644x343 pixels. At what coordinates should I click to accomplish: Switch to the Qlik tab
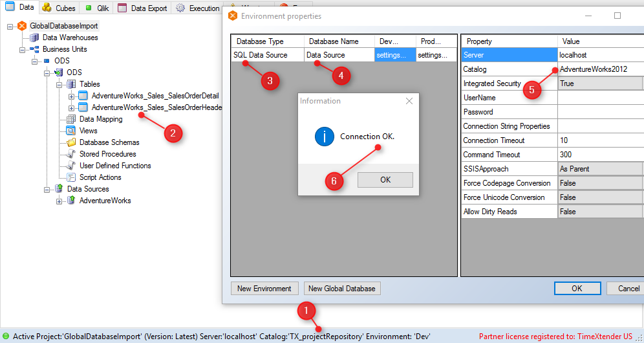97,8
